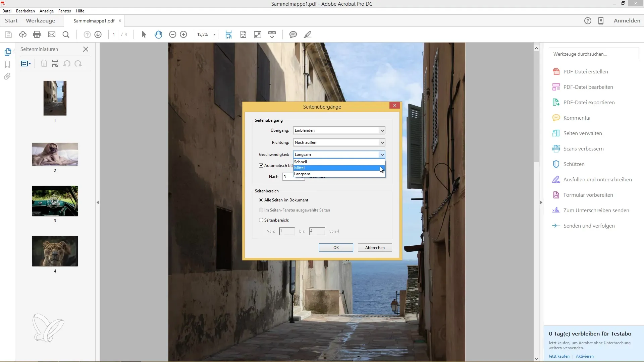
Task: Collapse left navigation pane arrow
Action: 98,202
